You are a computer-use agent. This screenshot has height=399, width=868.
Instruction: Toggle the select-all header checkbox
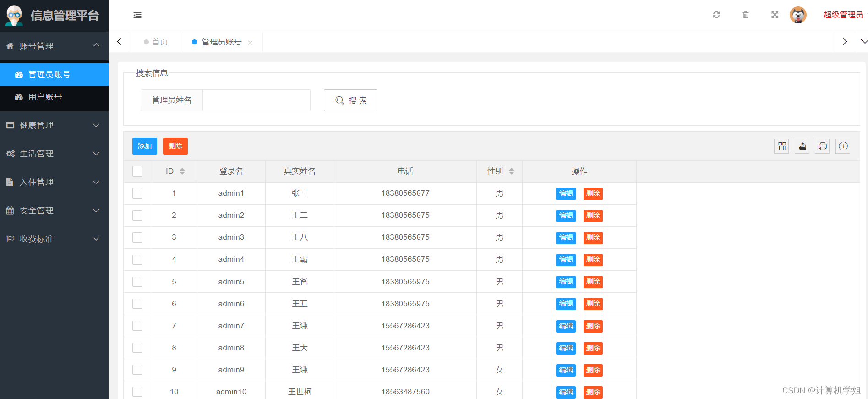[137, 171]
